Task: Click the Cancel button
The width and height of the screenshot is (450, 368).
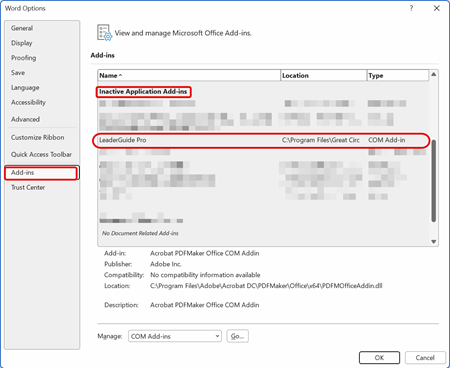Action: 425,358
